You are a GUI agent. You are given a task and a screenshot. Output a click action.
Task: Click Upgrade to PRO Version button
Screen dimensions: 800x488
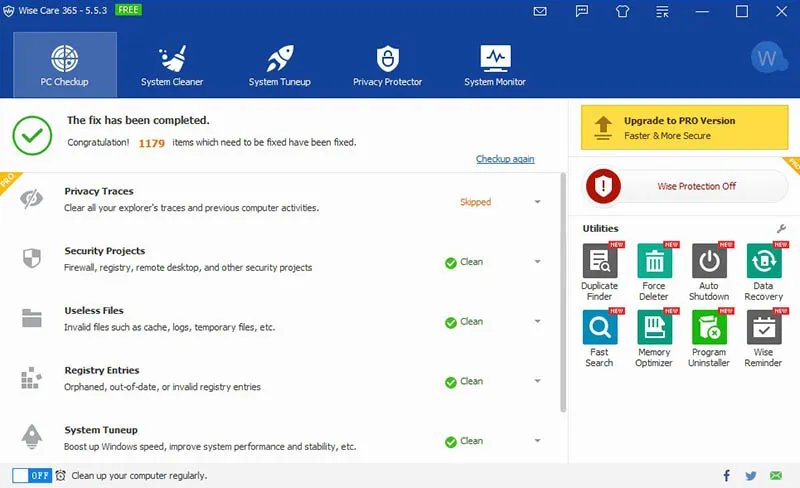684,128
